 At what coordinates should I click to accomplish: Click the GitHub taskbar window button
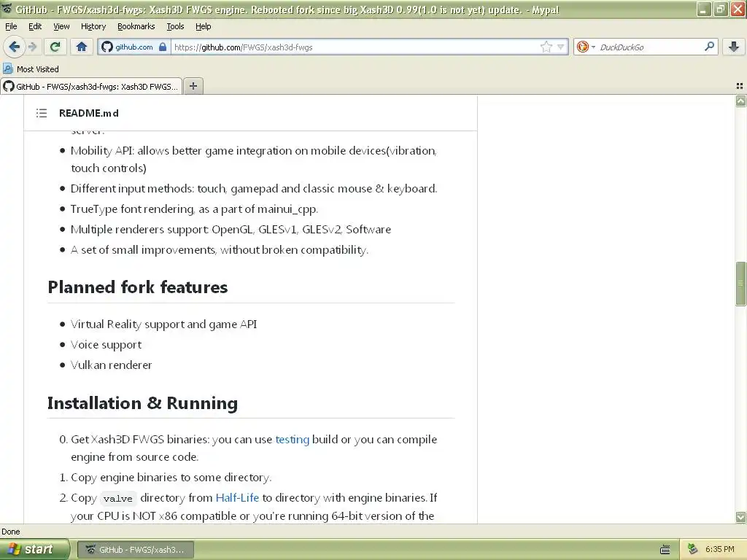click(135, 549)
